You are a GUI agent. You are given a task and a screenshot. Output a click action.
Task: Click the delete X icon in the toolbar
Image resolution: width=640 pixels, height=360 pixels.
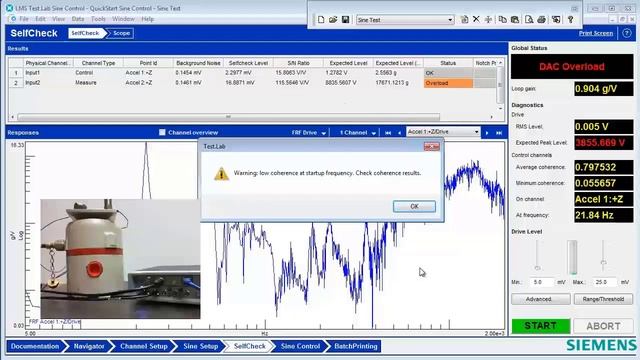click(476, 19)
